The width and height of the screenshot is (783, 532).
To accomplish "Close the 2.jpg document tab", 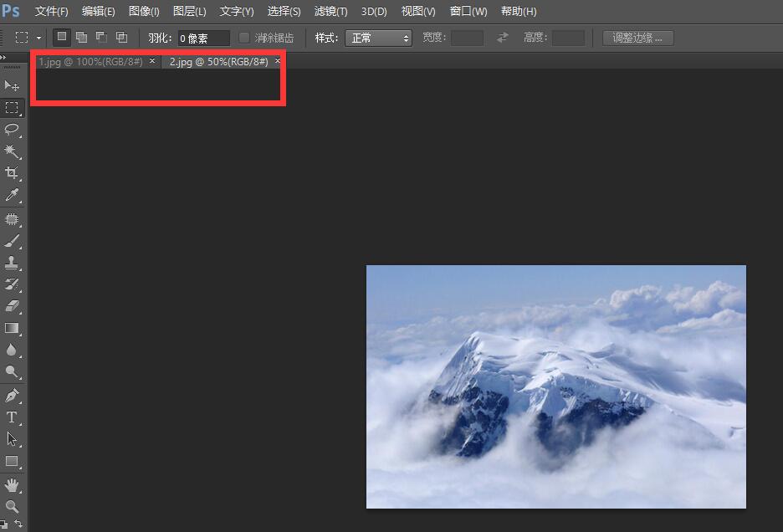I will [278, 60].
